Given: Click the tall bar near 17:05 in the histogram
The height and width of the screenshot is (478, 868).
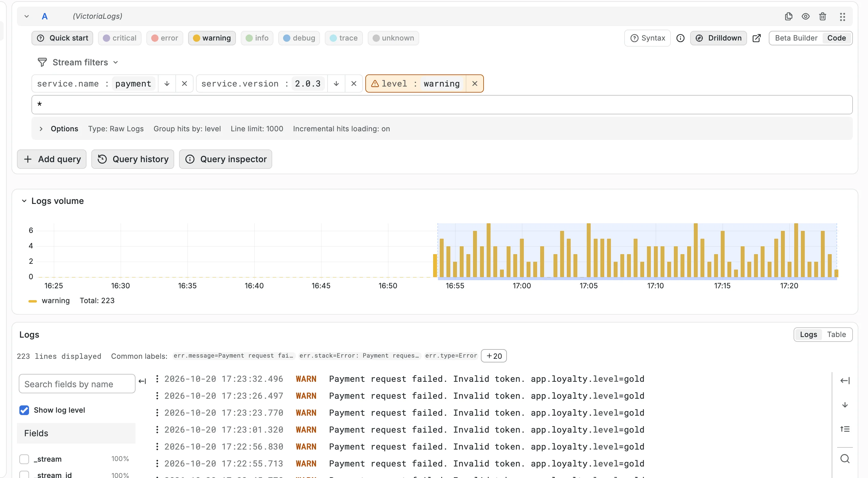Looking at the screenshot, I should click(x=588, y=250).
